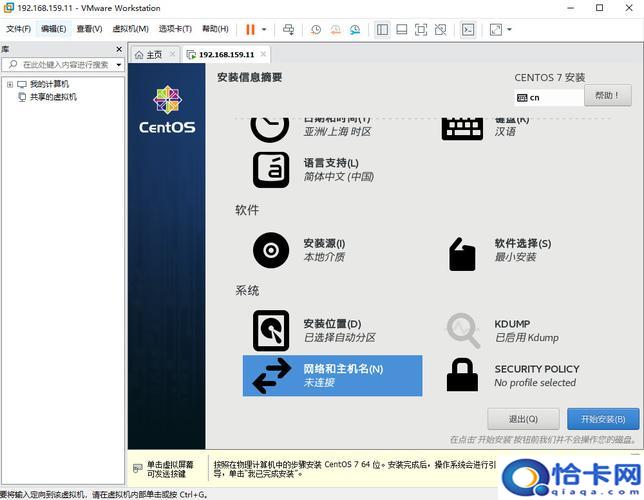644x500 pixels.
Task: Open the 查看(V) menu
Action: pos(89,29)
